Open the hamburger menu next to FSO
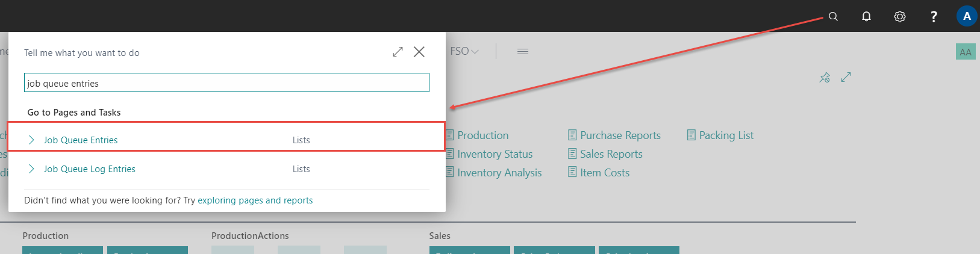The height and width of the screenshot is (254, 980). pyautogui.click(x=522, y=52)
